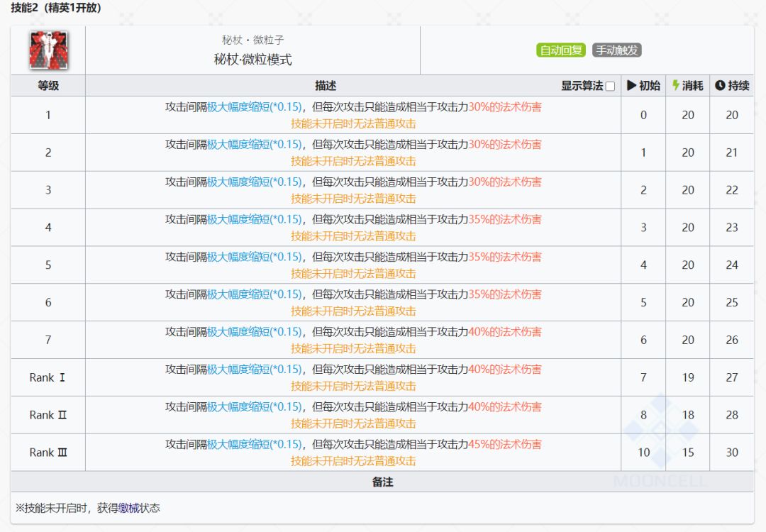The width and height of the screenshot is (766, 532).
Task: Click initial value 0 in level 1 row
Action: tap(643, 116)
